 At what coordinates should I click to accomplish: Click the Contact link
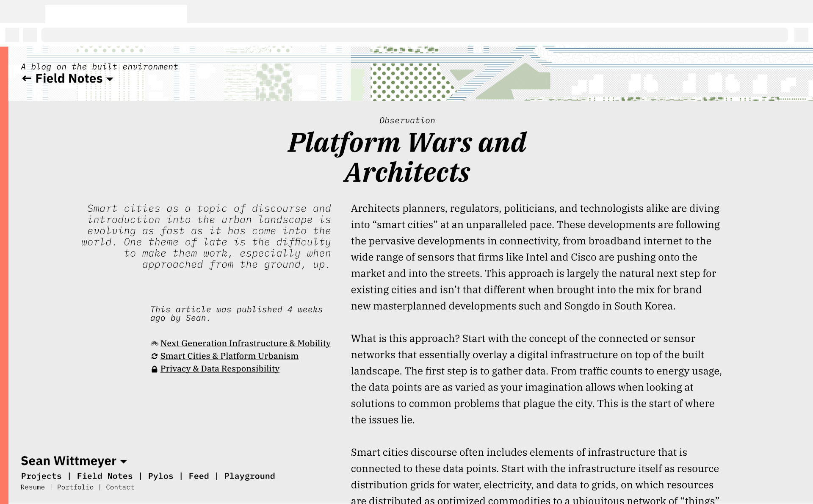click(x=120, y=487)
